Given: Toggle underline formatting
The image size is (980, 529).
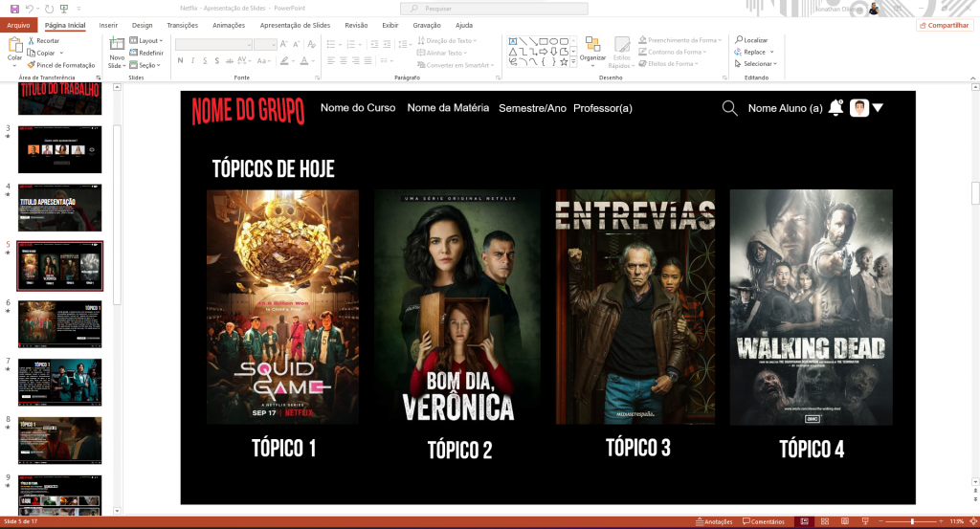Looking at the screenshot, I should (205, 60).
